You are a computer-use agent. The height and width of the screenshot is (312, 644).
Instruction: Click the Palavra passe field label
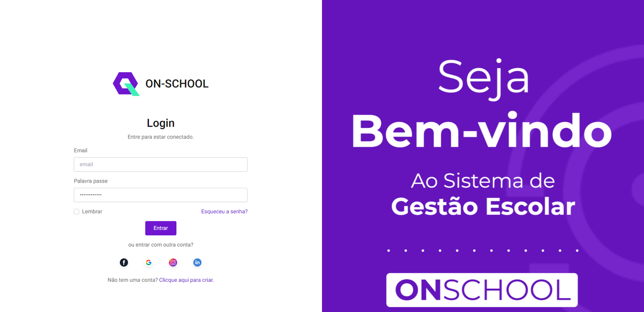coord(91,181)
